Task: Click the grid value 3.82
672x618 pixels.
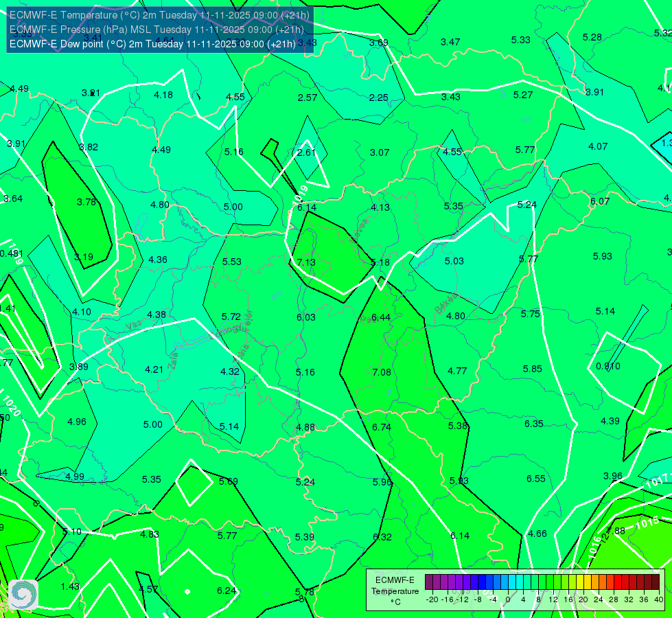Action: click(x=89, y=147)
